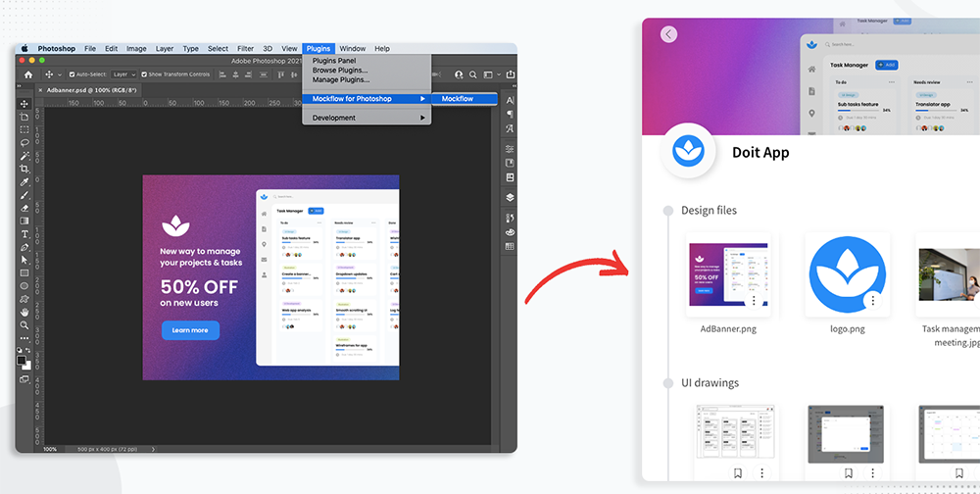The height and width of the screenshot is (494, 980).
Task: Select the Gradient tool
Action: 24,221
